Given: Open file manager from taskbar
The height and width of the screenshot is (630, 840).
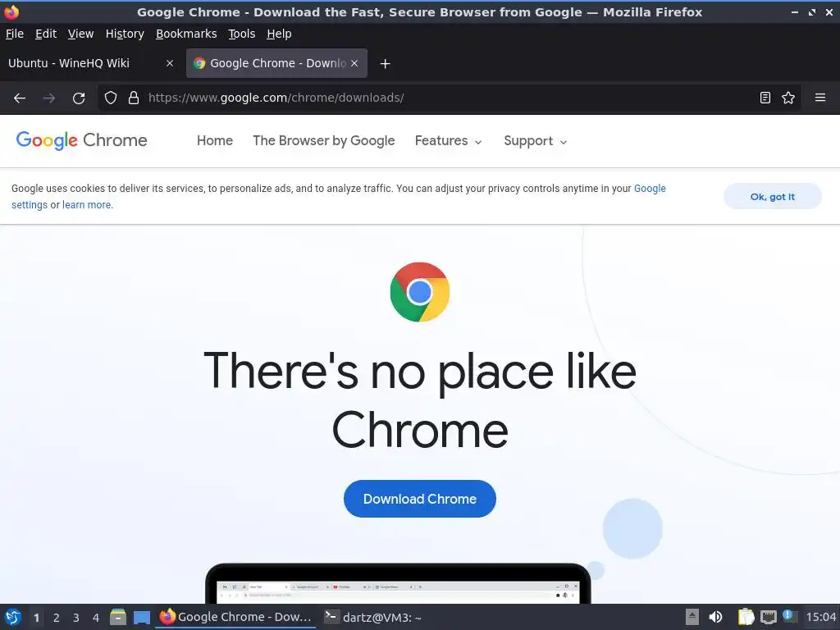Looking at the screenshot, I should click(118, 617).
